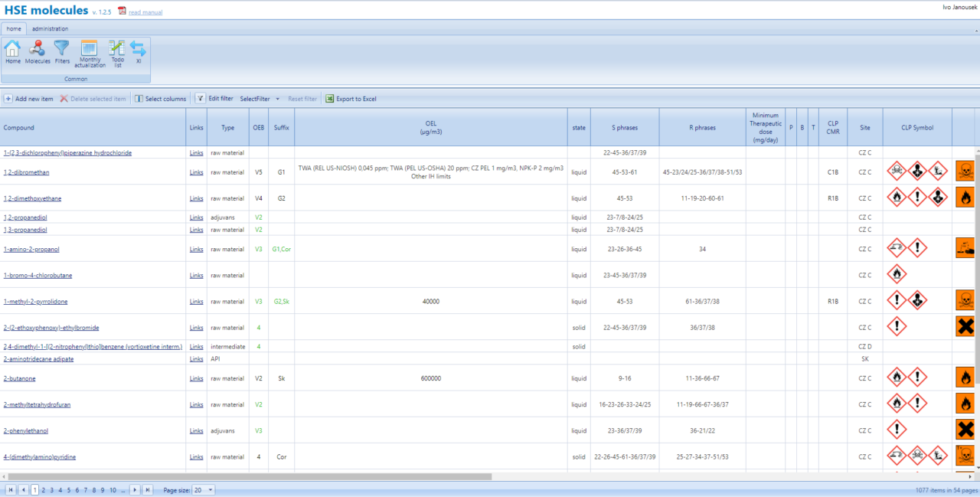Go to page 5 in the pager

(x=69, y=490)
